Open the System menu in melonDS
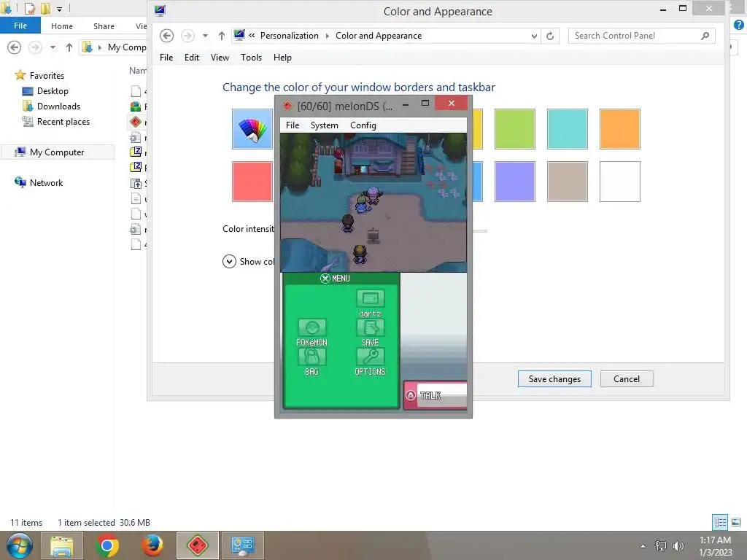747x560 pixels. (325, 125)
